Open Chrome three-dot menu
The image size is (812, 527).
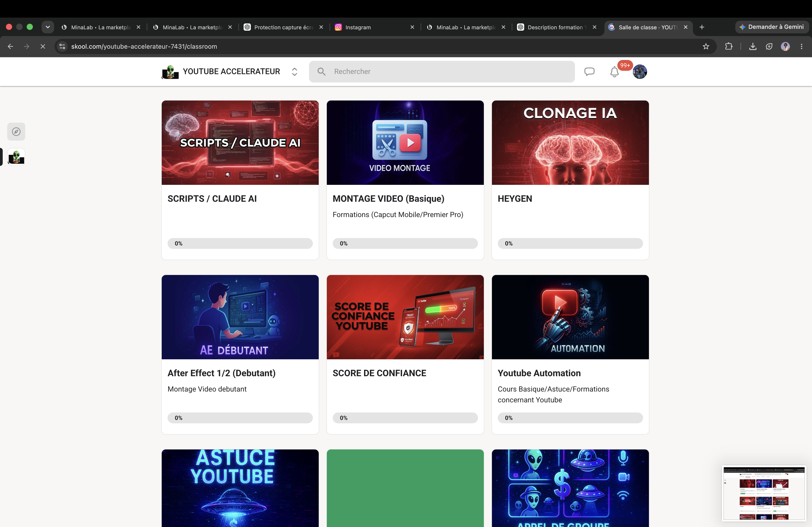coord(802,46)
